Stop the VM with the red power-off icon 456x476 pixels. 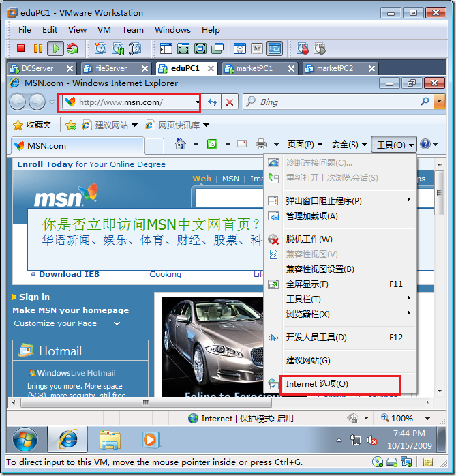coord(20,48)
